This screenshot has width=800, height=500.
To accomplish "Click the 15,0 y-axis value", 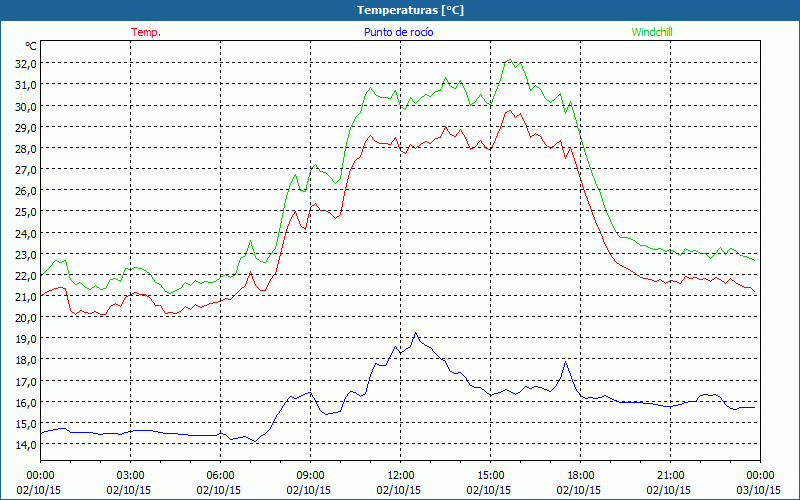I will 26,423.
